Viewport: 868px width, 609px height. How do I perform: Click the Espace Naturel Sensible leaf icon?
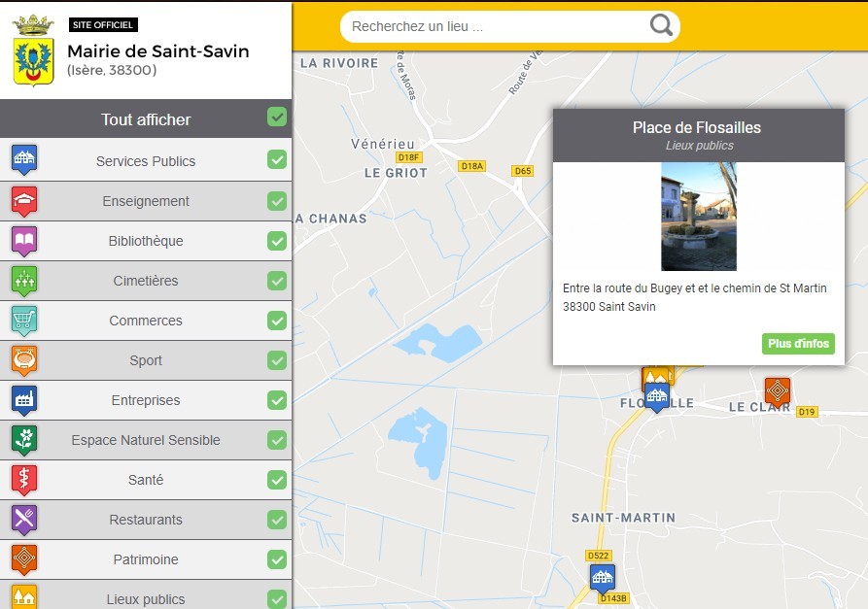click(x=23, y=440)
